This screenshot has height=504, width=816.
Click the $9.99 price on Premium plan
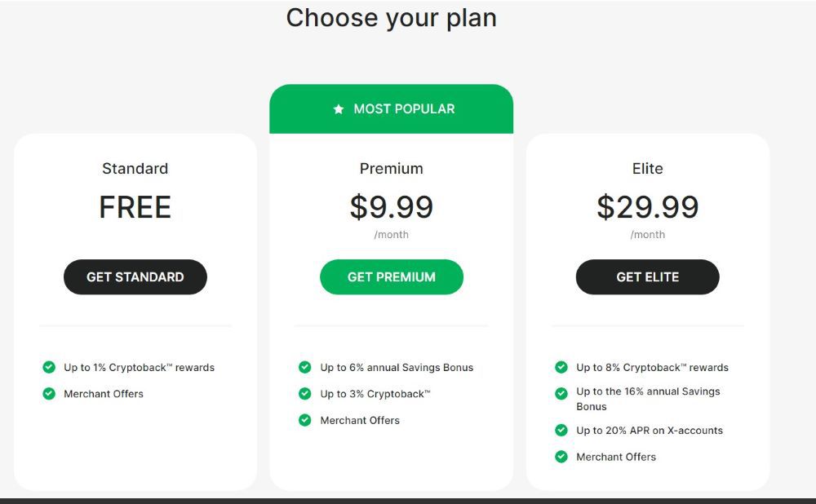tap(392, 207)
